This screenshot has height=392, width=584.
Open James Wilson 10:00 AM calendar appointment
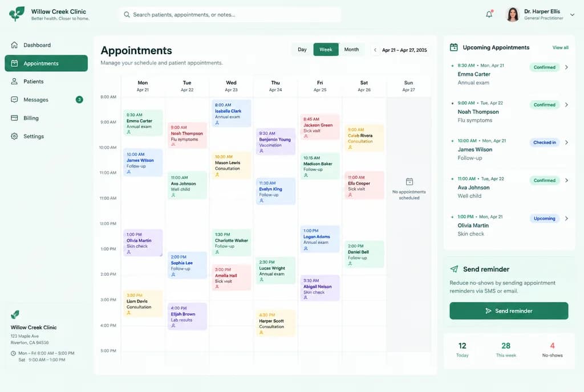[x=143, y=162]
